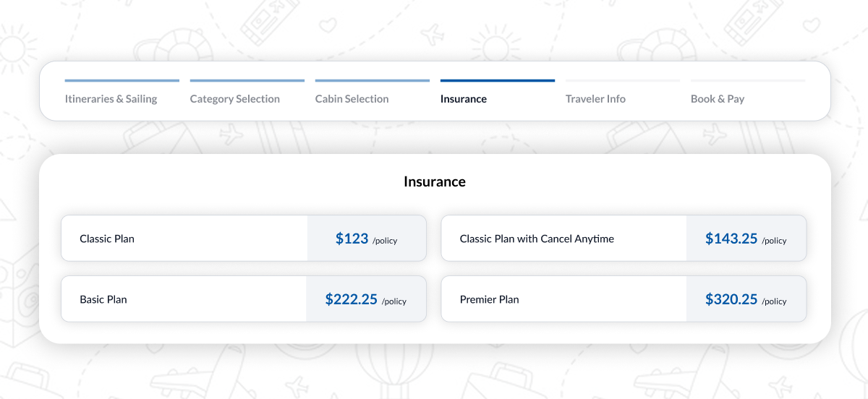The height and width of the screenshot is (399, 868).
Task: Click grey progress bar above Book & Pay
Action: point(747,80)
